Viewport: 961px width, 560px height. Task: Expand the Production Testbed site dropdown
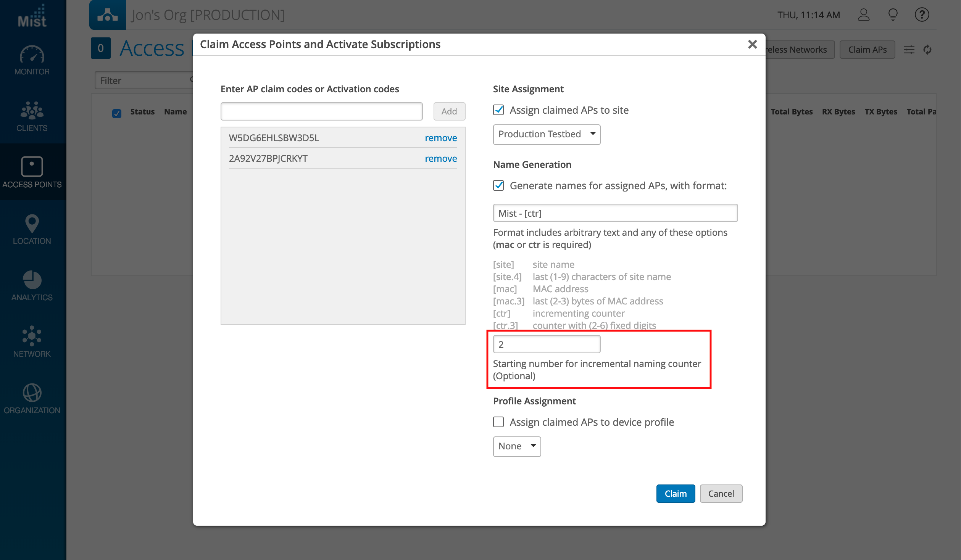pyautogui.click(x=546, y=134)
